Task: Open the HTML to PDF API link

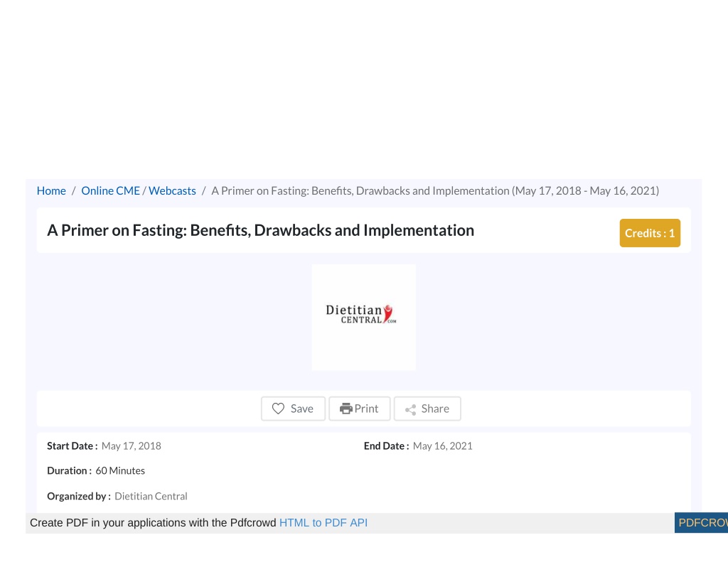Action: [323, 522]
